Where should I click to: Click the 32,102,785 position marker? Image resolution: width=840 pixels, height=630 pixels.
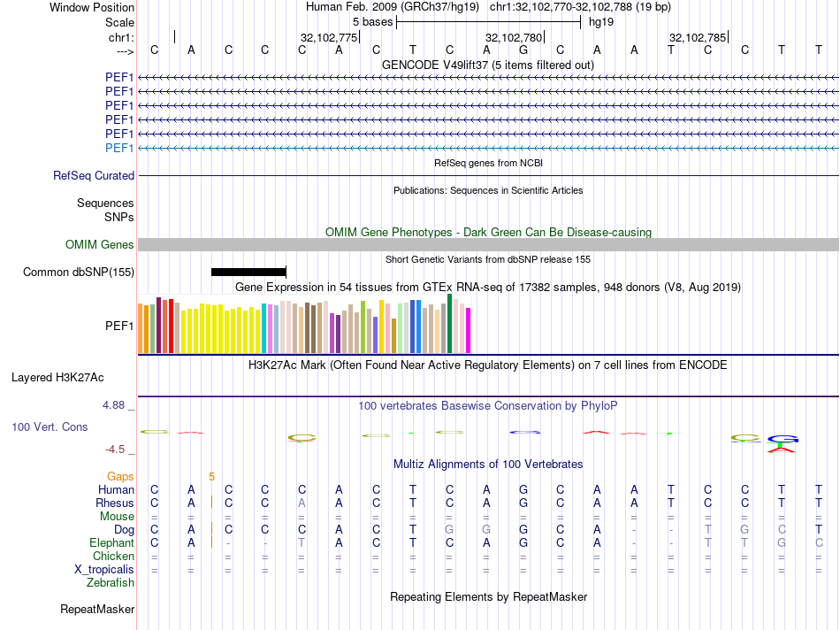click(698, 37)
